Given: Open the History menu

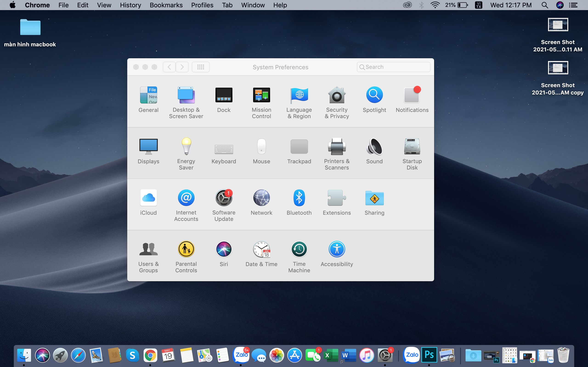Looking at the screenshot, I should (130, 5).
